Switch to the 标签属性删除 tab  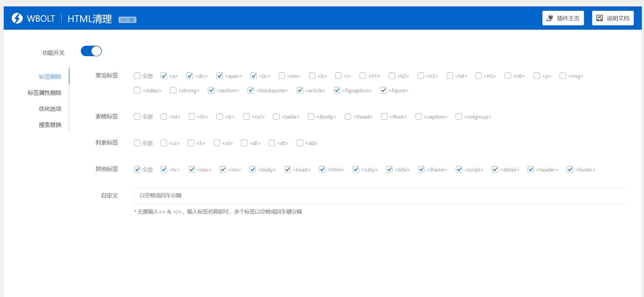coord(44,93)
